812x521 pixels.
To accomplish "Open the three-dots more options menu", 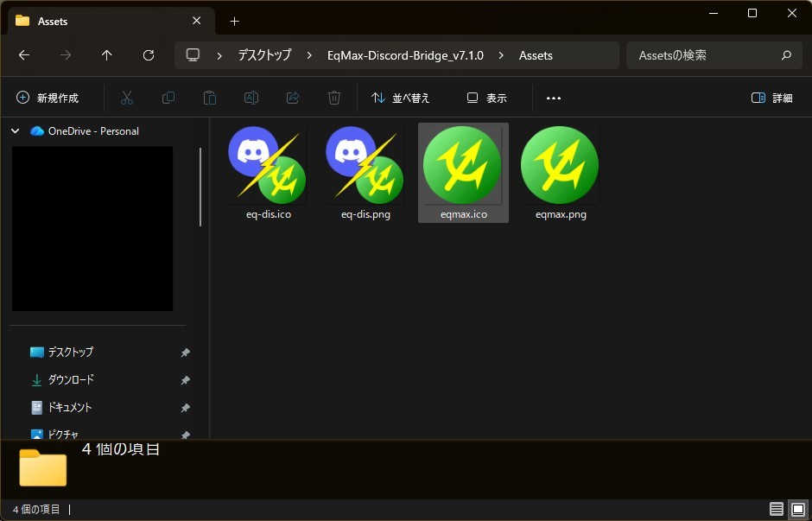I will (554, 98).
